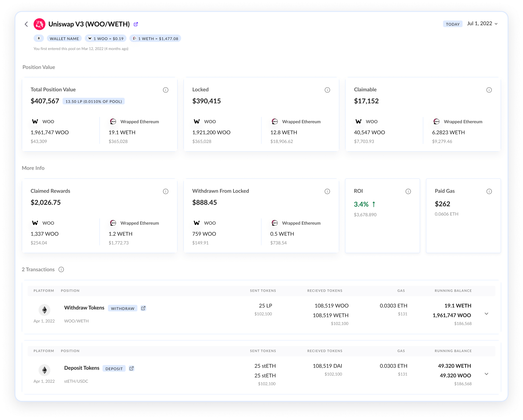523x420 pixels.
Task: Click the 1 WETH = $1,477.08 chip
Action: pos(155,39)
